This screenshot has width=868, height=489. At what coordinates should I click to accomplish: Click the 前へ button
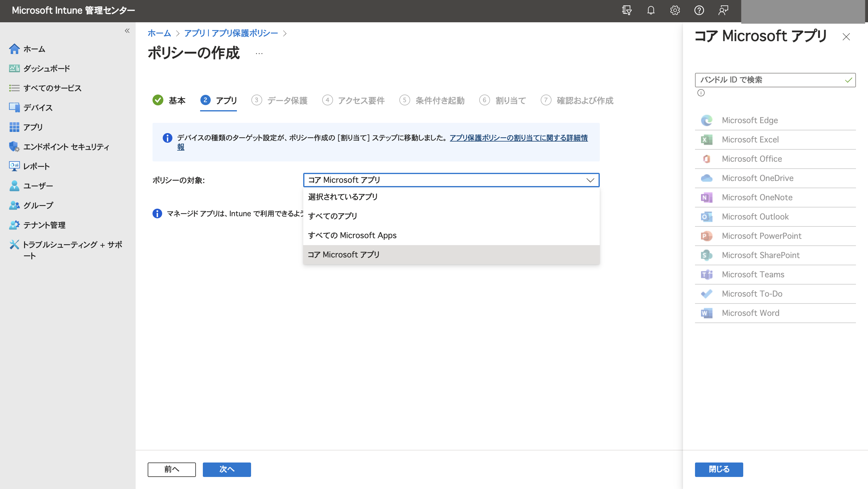click(x=171, y=469)
